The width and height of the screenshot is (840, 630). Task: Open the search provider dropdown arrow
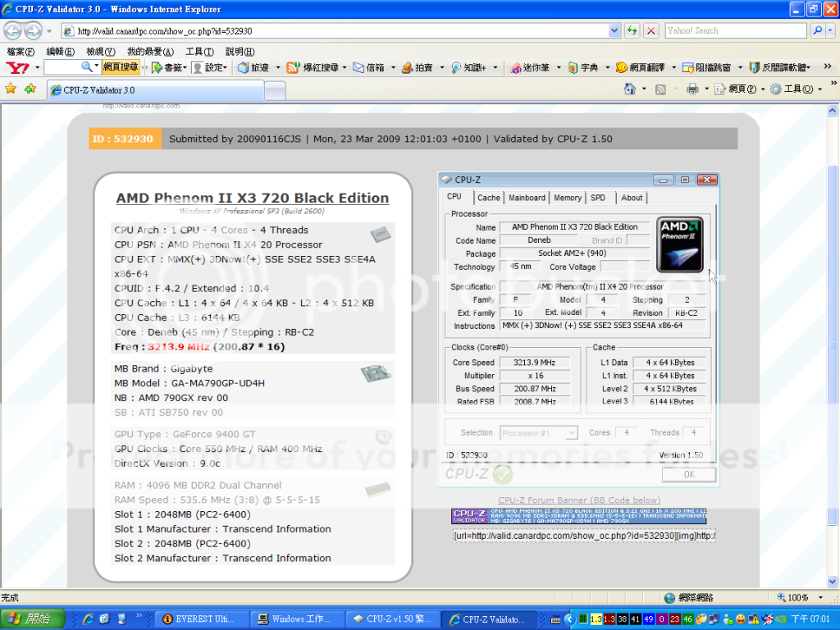tap(830, 30)
